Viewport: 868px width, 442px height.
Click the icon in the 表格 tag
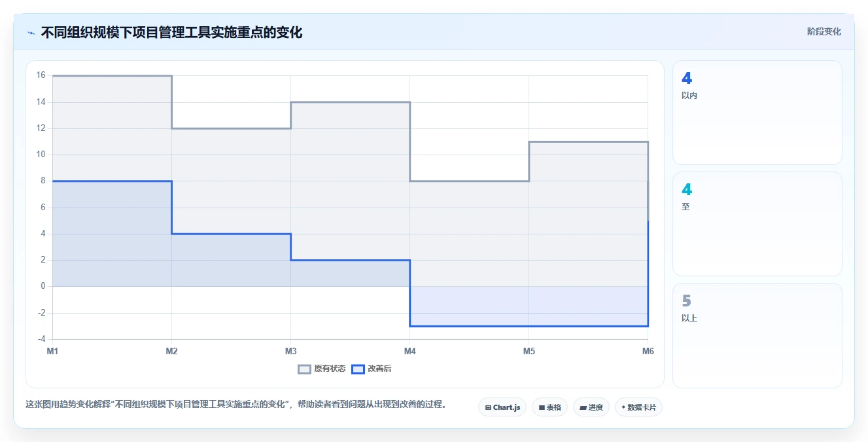542,407
